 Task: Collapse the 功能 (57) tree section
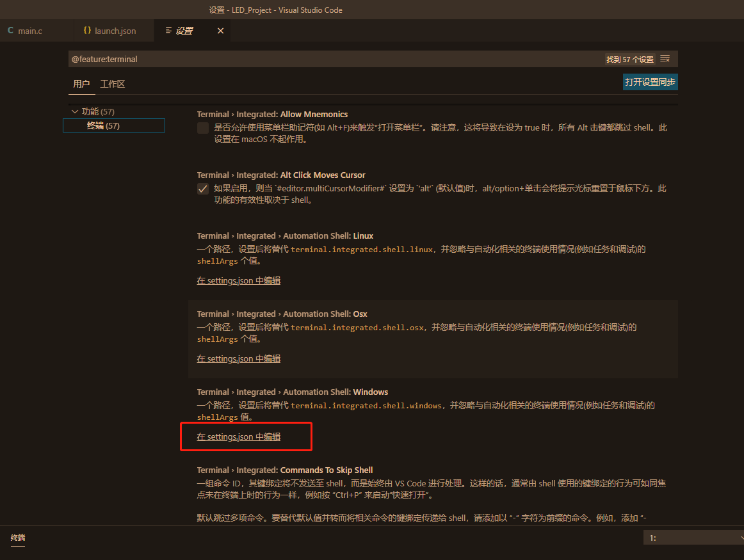pyautogui.click(x=75, y=111)
